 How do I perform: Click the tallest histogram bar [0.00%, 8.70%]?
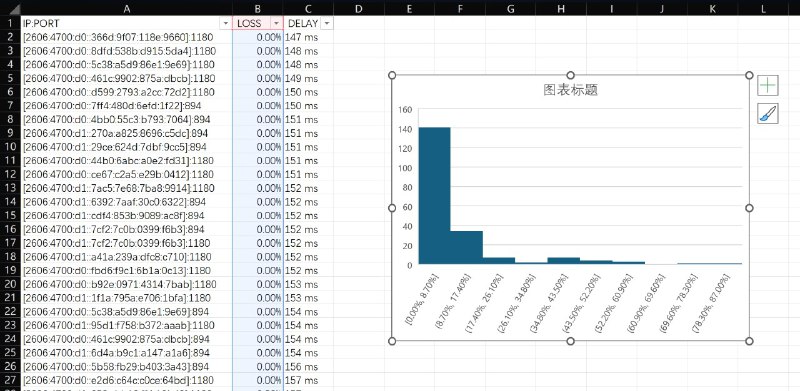click(435, 196)
